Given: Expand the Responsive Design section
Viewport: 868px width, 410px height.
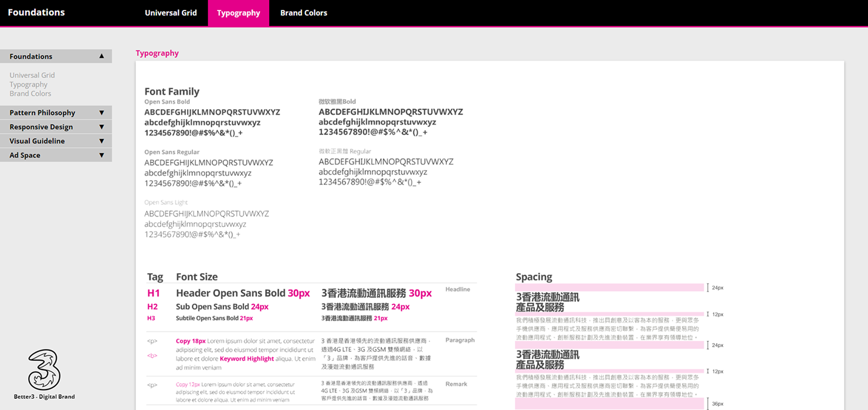Looking at the screenshot, I should click(101, 127).
